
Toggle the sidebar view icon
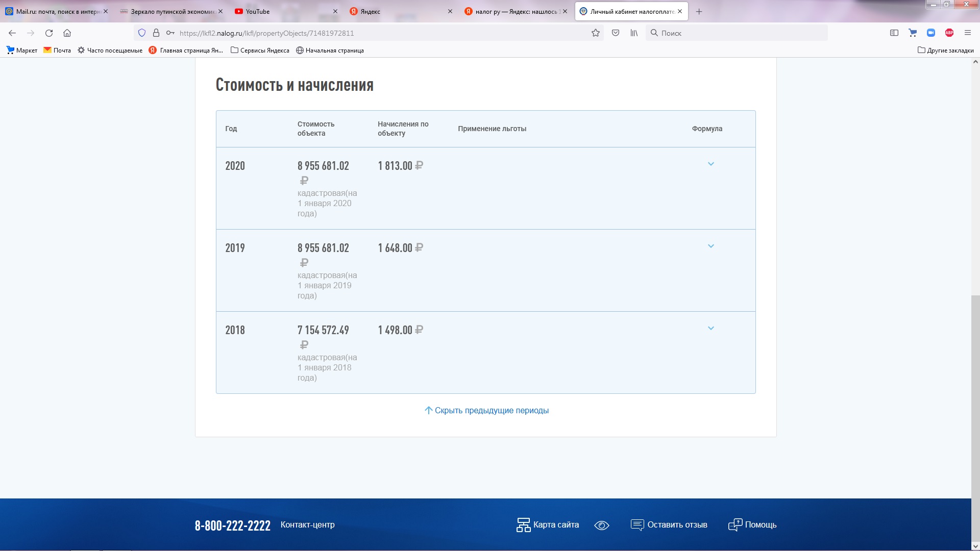point(894,33)
